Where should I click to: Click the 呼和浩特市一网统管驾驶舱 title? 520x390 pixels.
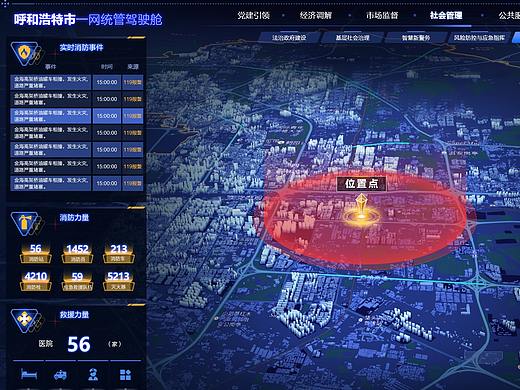pyautogui.click(x=88, y=20)
